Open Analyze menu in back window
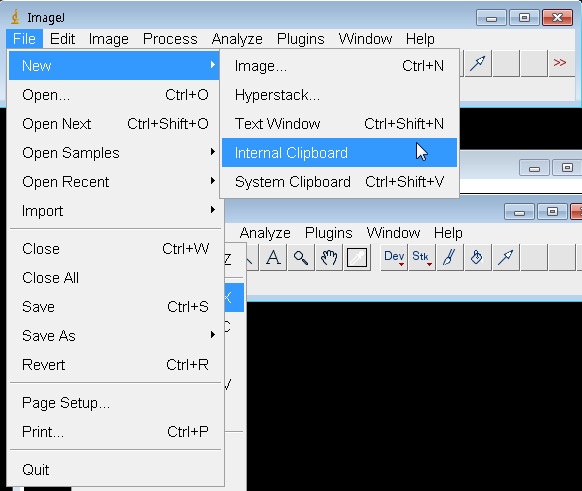This screenshot has width=582, height=491. 265,233
